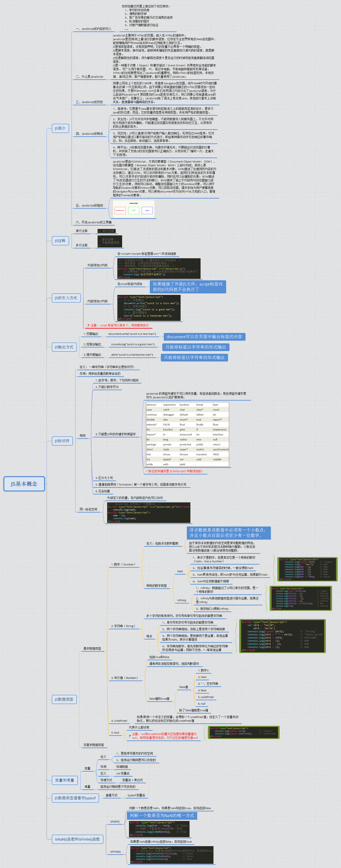Select the JS注释 main topic

(x=60, y=241)
